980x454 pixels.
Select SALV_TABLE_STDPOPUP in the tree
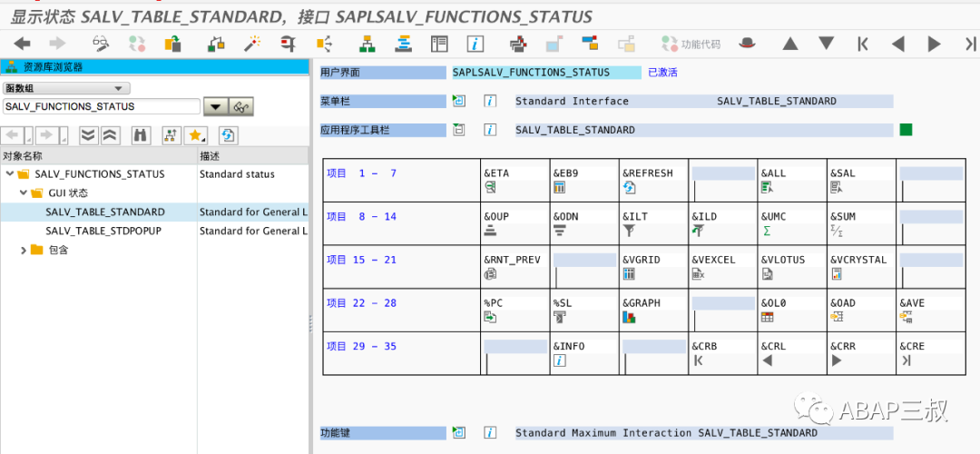tap(103, 231)
